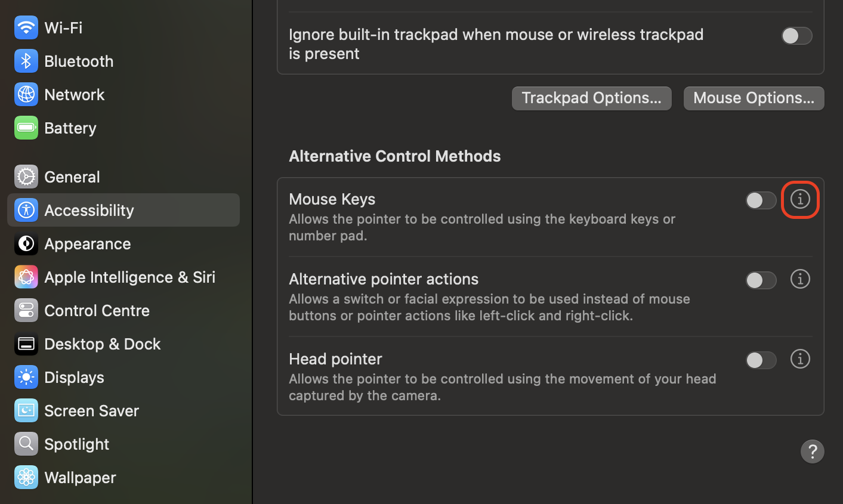Select the Bluetooth icon in the sidebar

coord(26,61)
